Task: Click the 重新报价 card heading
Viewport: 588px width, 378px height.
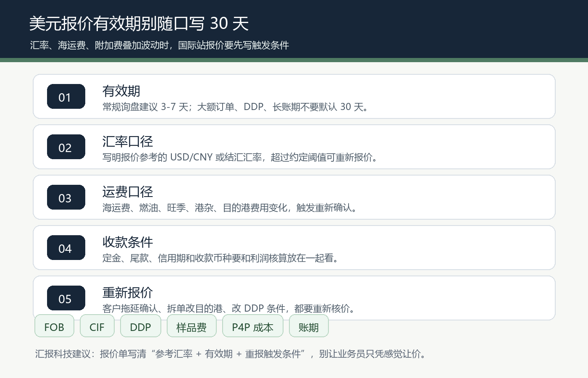Action: [128, 292]
